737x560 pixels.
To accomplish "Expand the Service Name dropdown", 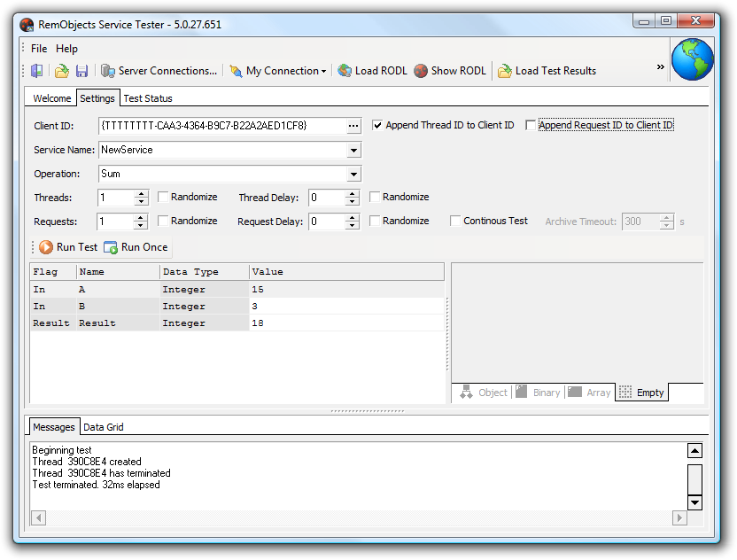I will point(353,151).
